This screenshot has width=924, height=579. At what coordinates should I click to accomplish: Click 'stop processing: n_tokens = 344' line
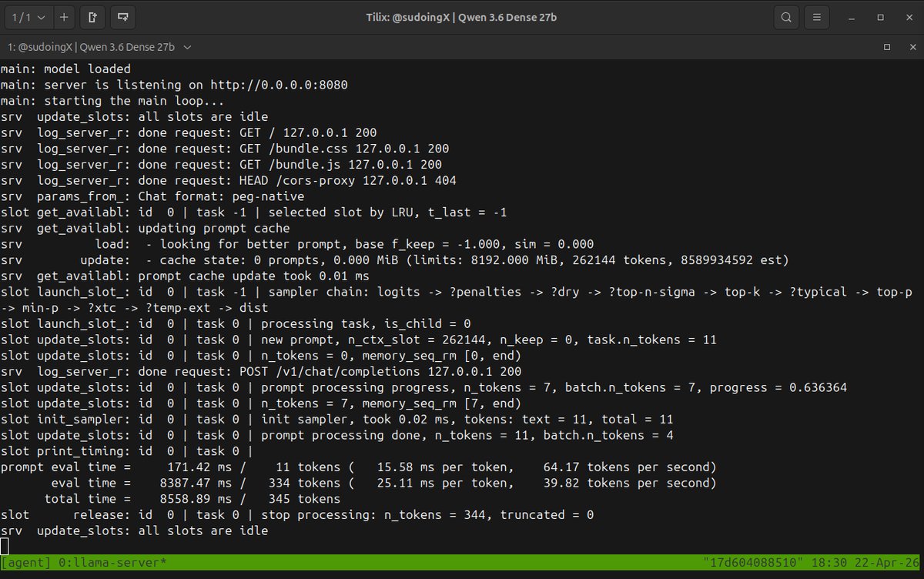click(297, 514)
